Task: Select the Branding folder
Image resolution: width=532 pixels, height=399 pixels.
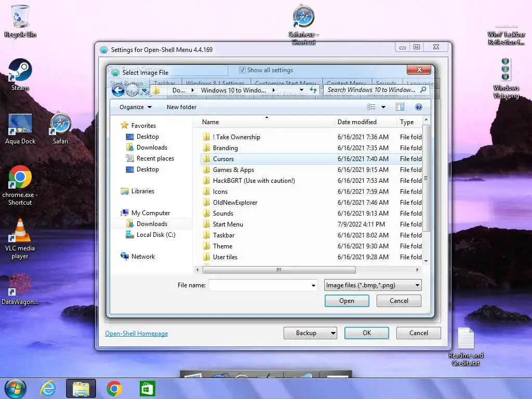Action: [x=311, y=148]
